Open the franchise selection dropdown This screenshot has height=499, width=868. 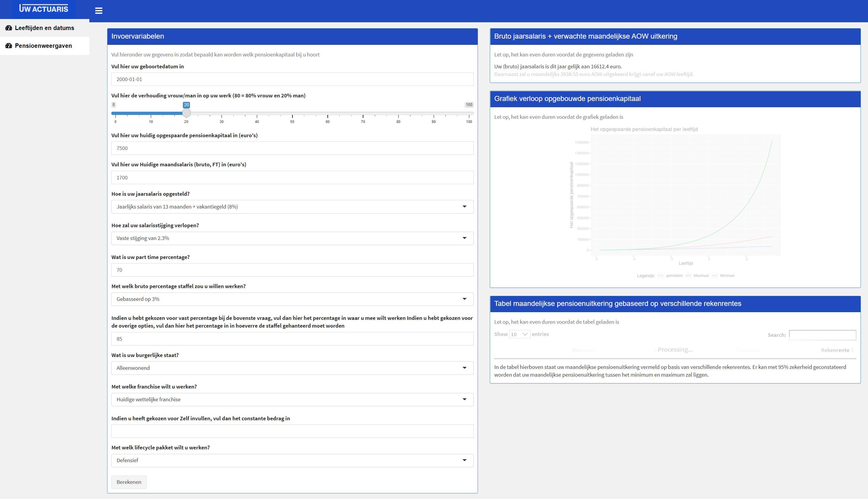point(292,399)
